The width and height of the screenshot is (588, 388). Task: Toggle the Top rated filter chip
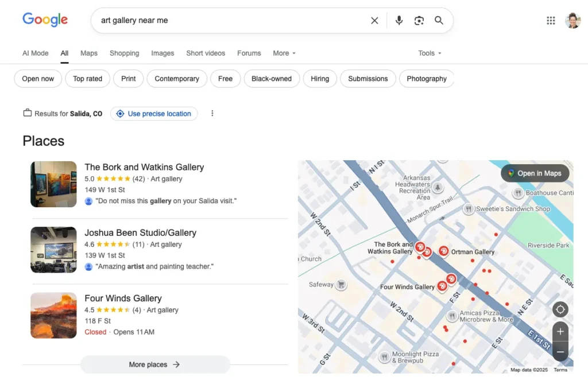[x=87, y=79]
